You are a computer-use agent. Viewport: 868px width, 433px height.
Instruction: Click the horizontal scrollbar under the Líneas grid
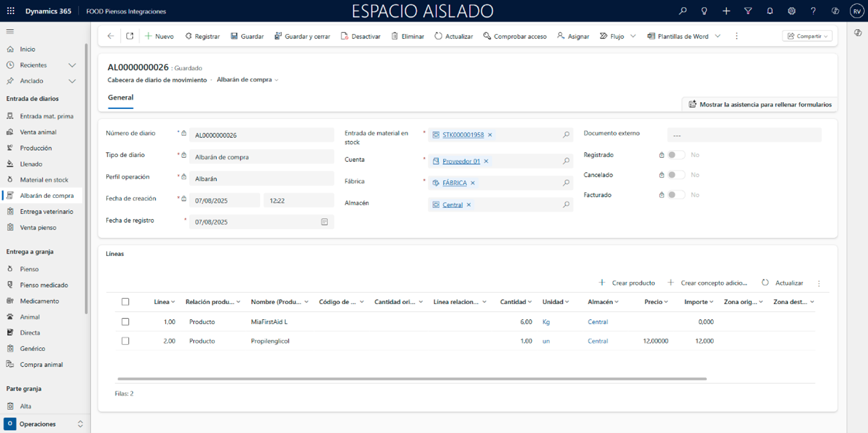click(x=412, y=379)
